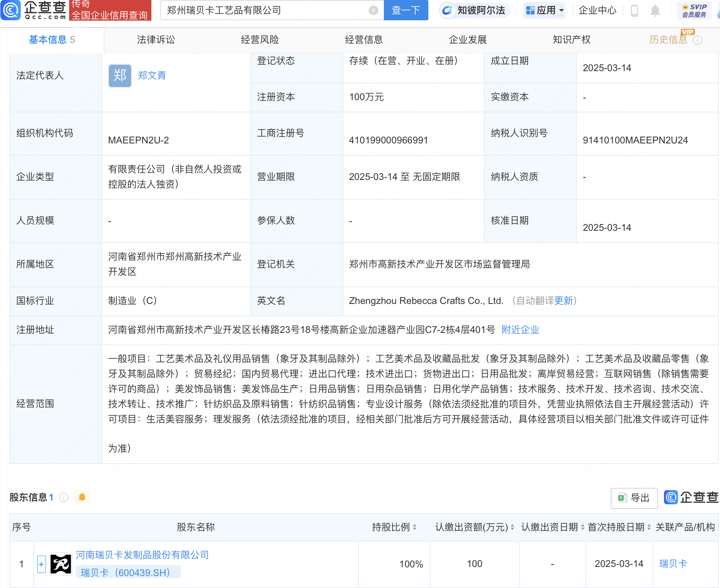
Task: Open related product 瑞贝卡 link
Action: click(x=673, y=564)
